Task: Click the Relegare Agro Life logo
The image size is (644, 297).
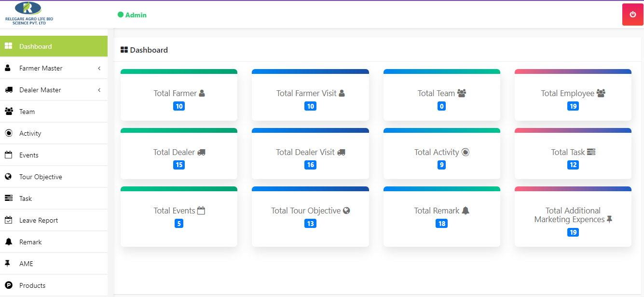Action: pyautogui.click(x=29, y=14)
